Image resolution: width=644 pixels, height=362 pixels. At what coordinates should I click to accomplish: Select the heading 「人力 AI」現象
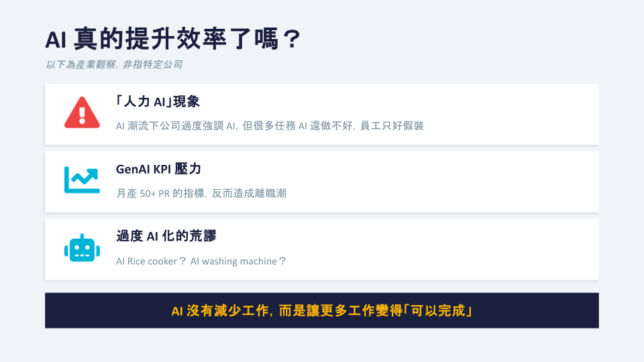158,102
